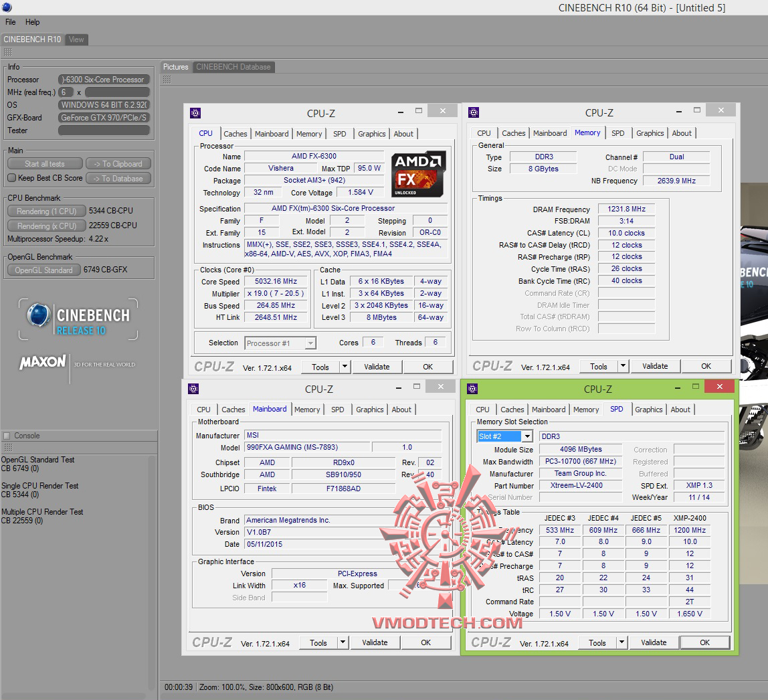Open Tools dropdown arrow in SPD tab window
768x700 pixels.
coord(621,642)
